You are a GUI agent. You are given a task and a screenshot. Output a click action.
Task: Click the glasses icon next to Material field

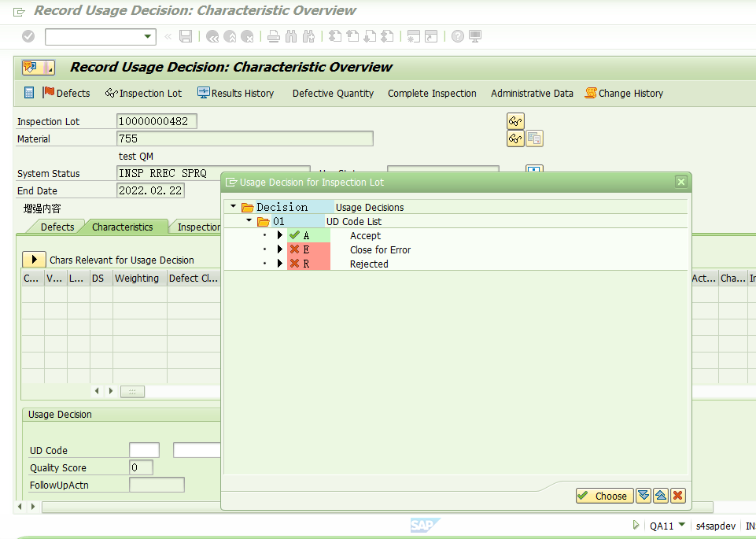pos(515,138)
